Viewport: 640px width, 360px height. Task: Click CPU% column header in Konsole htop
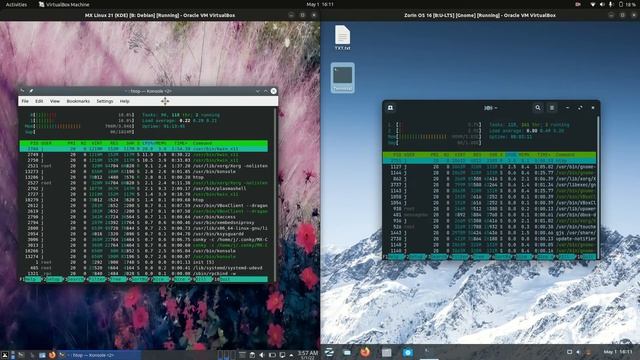148,143
